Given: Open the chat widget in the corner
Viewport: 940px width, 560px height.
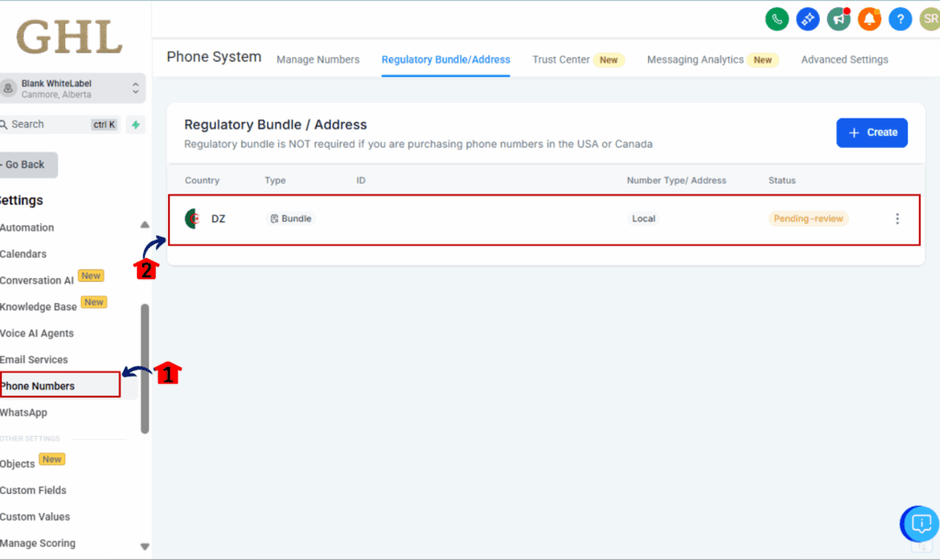Looking at the screenshot, I should coord(919,523).
